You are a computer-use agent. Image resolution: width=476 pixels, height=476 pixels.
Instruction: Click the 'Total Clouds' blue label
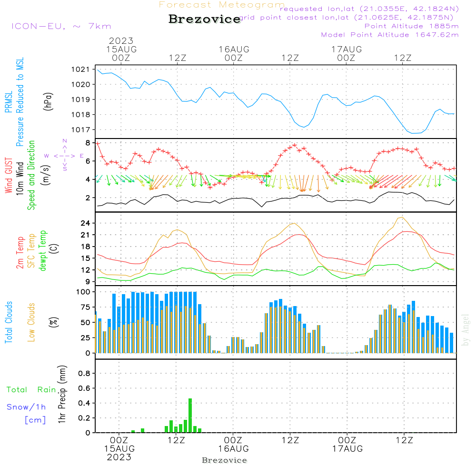(x=9, y=322)
